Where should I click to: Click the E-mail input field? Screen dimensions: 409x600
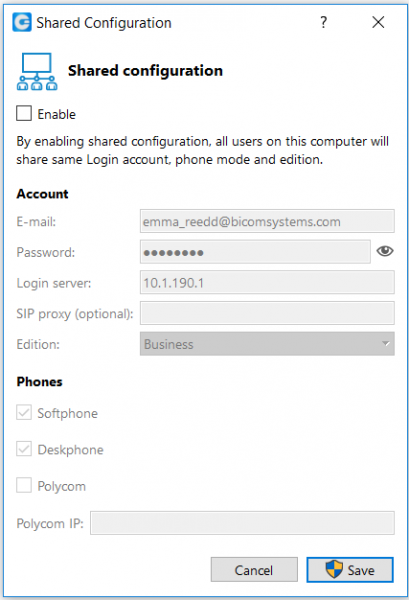coord(267,221)
